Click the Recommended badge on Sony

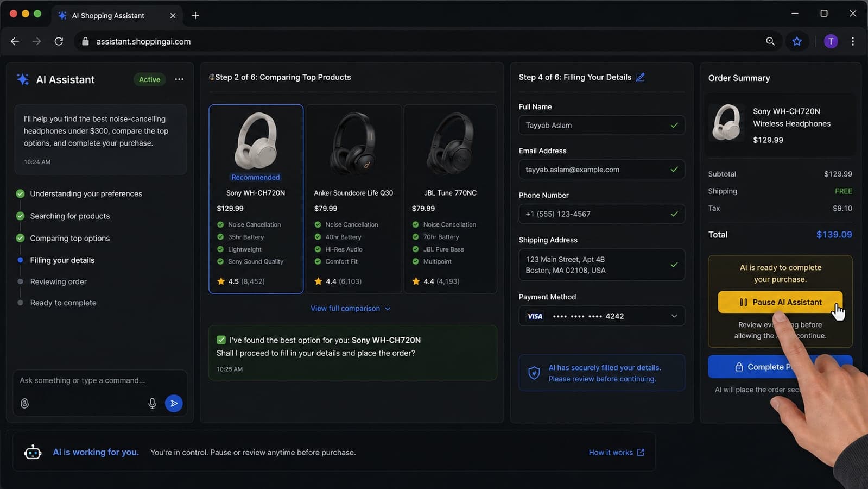click(x=256, y=177)
